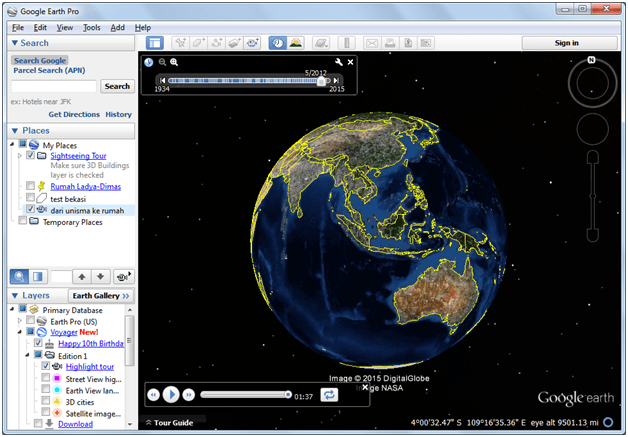Click the email toolbar icon
Viewport: 628px width, 437px height.
372,43
